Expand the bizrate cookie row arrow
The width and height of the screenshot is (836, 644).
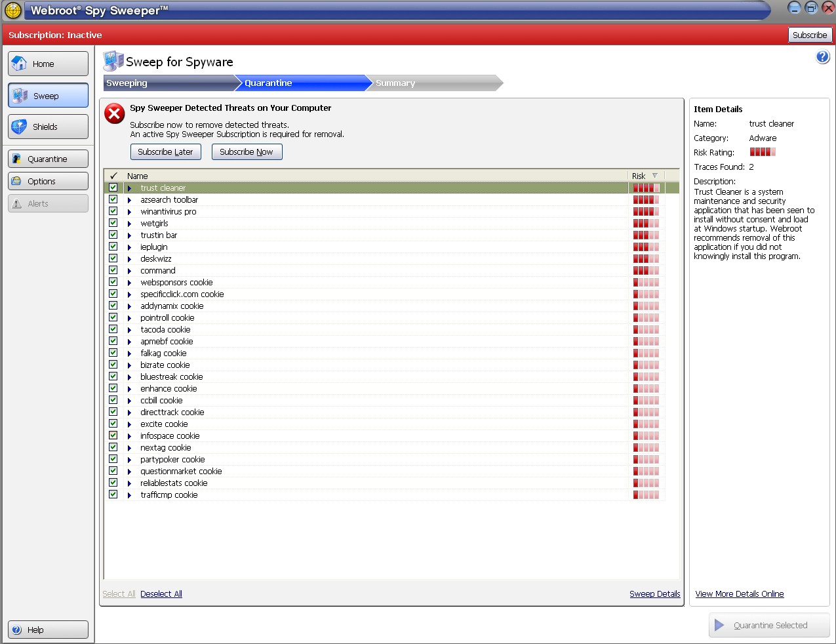(129, 365)
